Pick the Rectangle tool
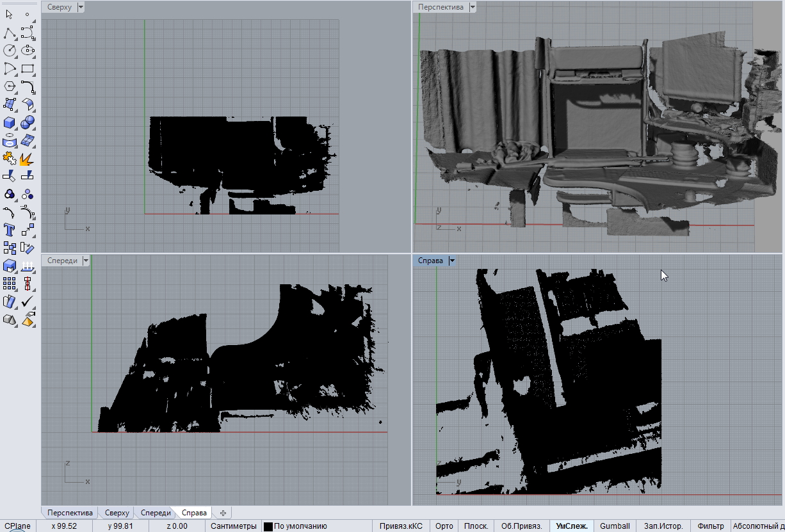Viewport: 785px width, 532px height. (28, 69)
